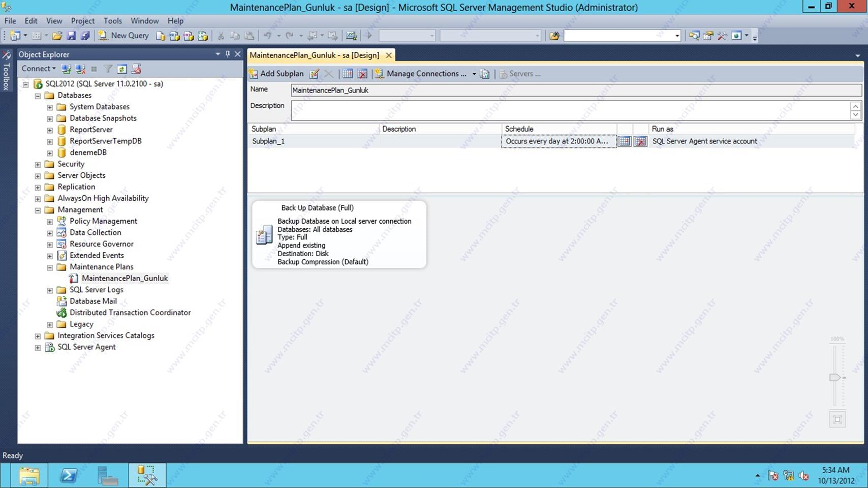868x488 pixels.
Task: Select MaintenancePlan_Gunluk in the tree
Action: [x=125, y=278]
